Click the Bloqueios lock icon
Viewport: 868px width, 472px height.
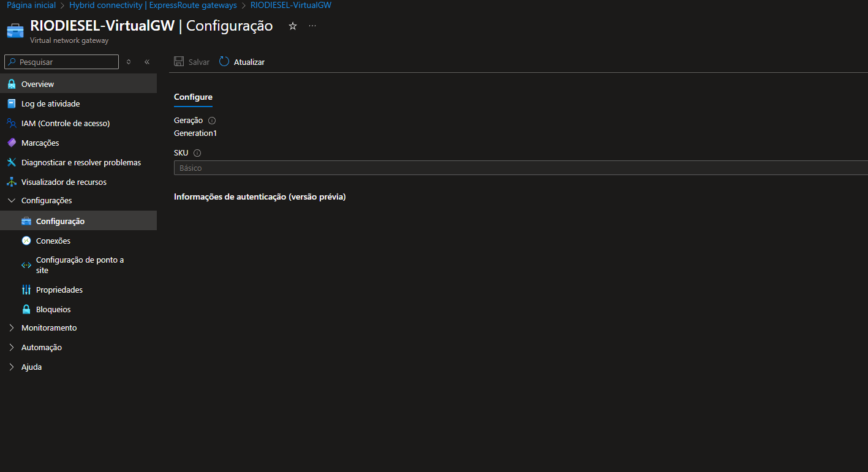tap(25, 309)
